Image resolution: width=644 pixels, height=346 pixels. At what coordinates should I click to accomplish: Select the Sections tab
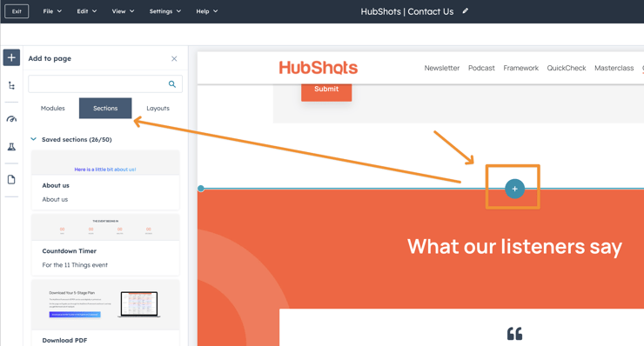point(105,109)
